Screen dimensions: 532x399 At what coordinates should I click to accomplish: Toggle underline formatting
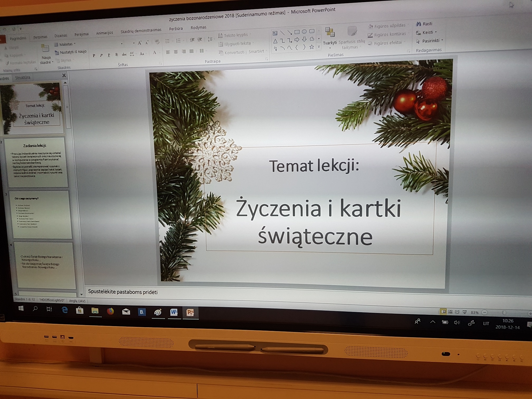(x=109, y=55)
